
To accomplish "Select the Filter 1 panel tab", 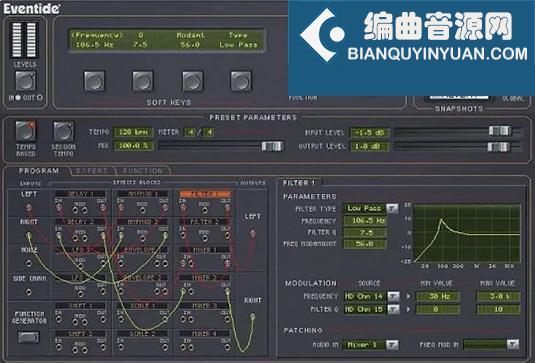I will point(299,183).
